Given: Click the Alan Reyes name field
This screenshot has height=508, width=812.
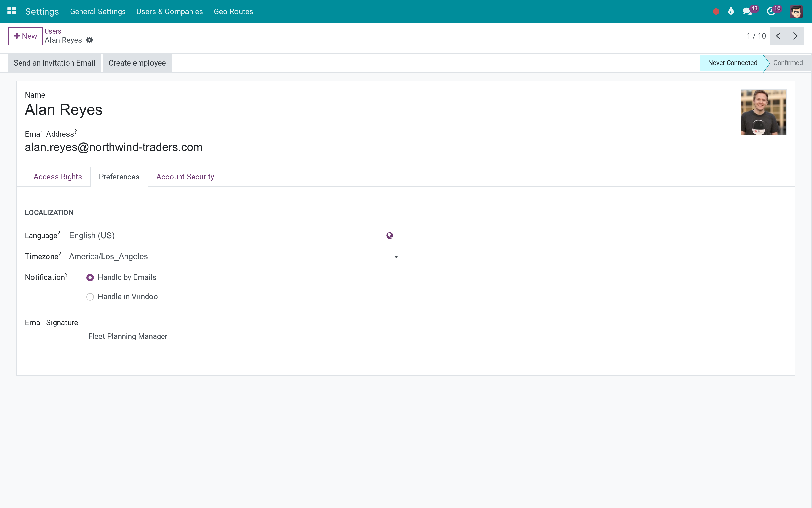Looking at the screenshot, I should click(x=63, y=110).
